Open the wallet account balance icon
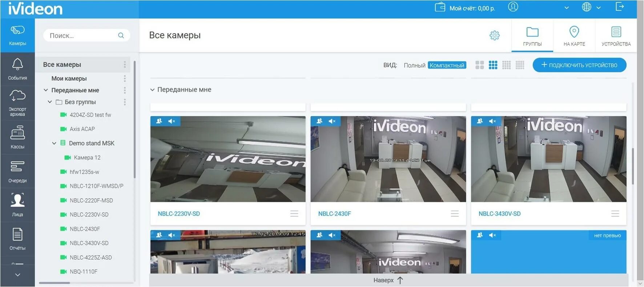Viewport: 644px width, 287px height. tap(440, 7)
